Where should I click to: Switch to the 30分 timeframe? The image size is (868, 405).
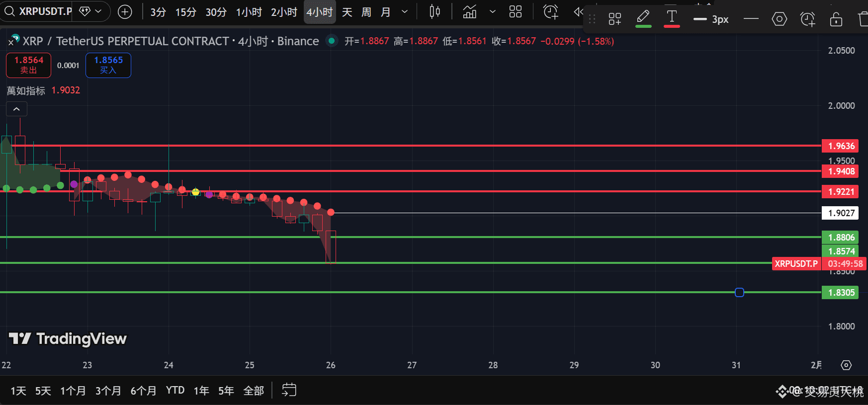[216, 12]
